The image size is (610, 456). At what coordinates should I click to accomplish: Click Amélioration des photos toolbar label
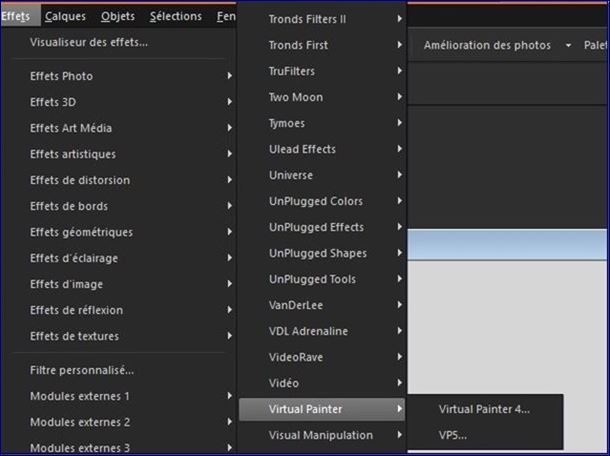pos(487,45)
